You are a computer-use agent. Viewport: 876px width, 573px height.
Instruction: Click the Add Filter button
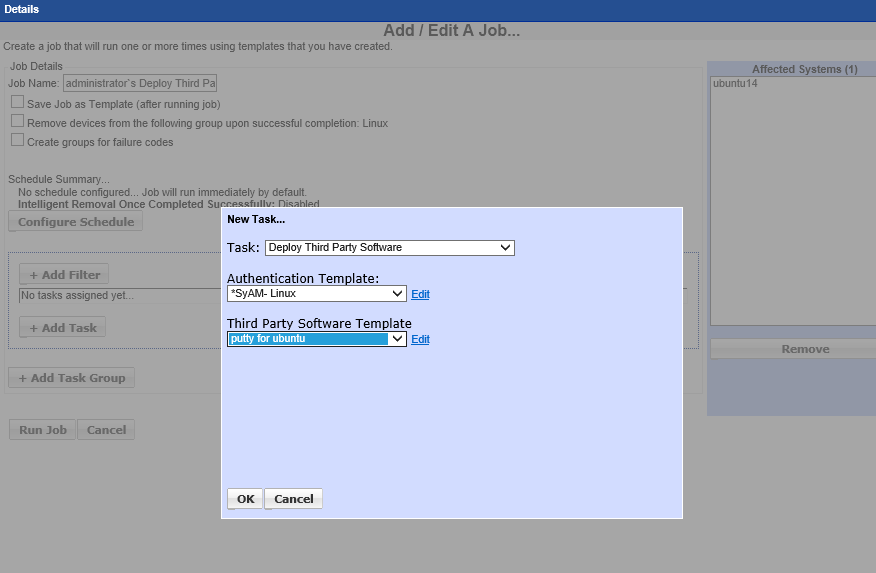[64, 275]
